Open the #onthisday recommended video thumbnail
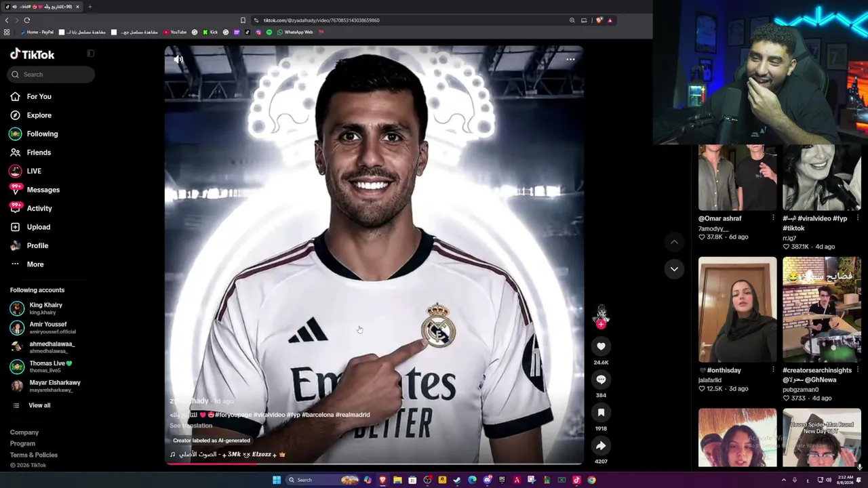The image size is (868, 488). click(x=737, y=310)
